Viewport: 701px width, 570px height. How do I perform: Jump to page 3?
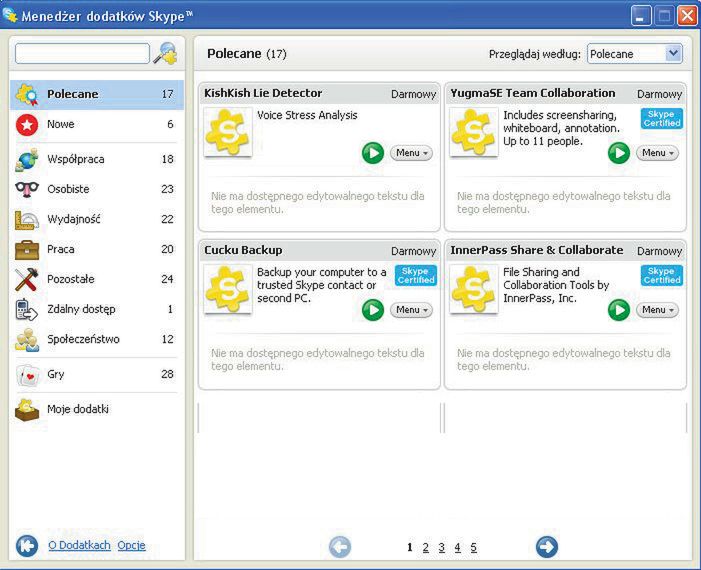point(442,547)
